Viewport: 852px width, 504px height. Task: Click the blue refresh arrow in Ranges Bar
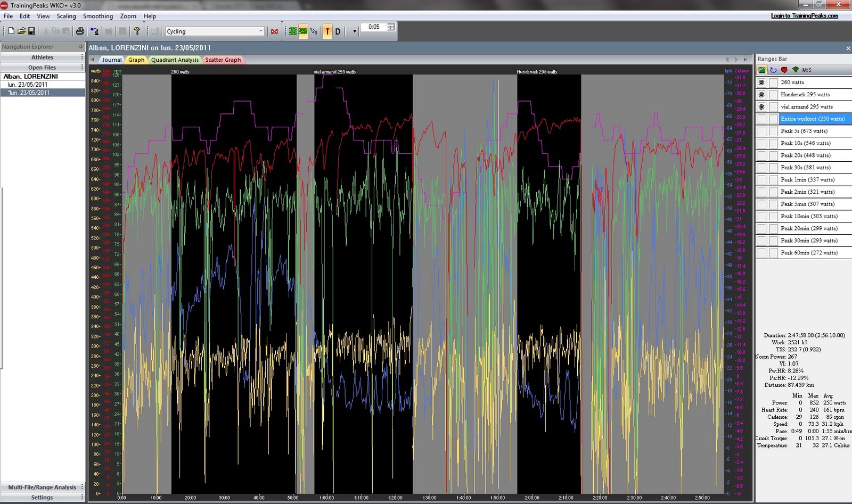click(773, 70)
